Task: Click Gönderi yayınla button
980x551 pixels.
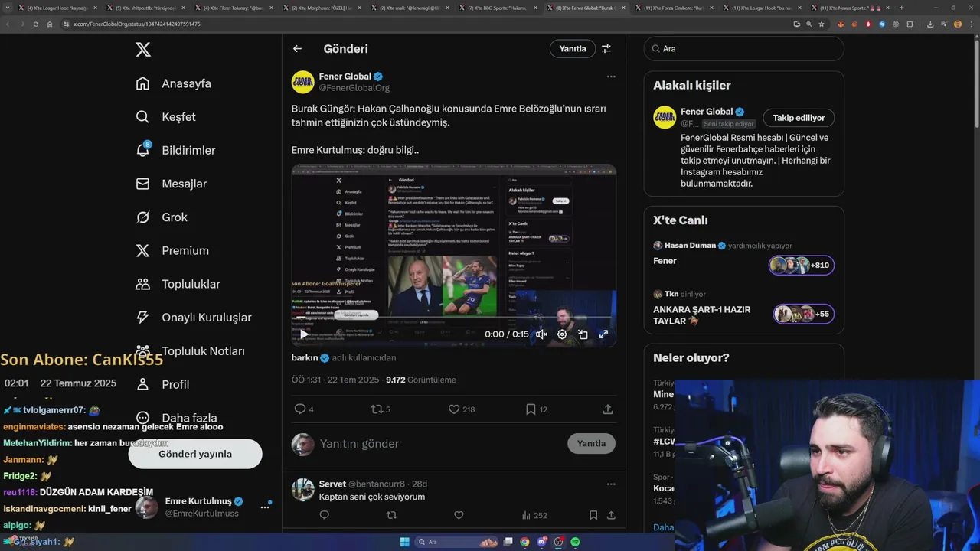Action: [195, 454]
